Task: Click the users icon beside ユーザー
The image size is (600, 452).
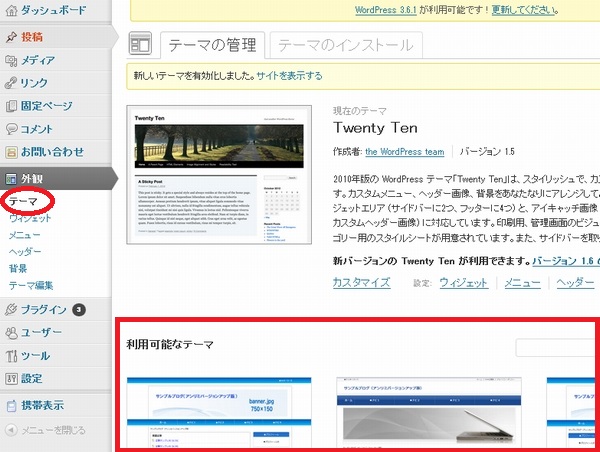Action: click(11, 333)
